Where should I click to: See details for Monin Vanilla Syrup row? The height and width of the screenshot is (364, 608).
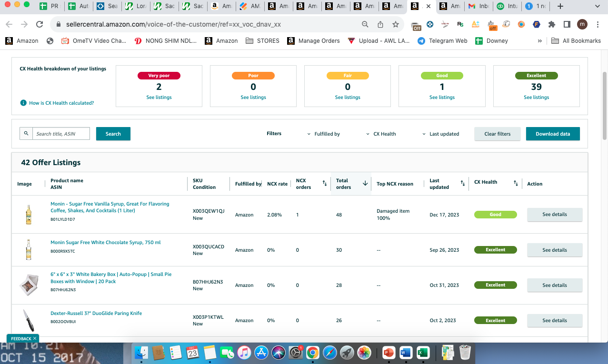tap(555, 215)
